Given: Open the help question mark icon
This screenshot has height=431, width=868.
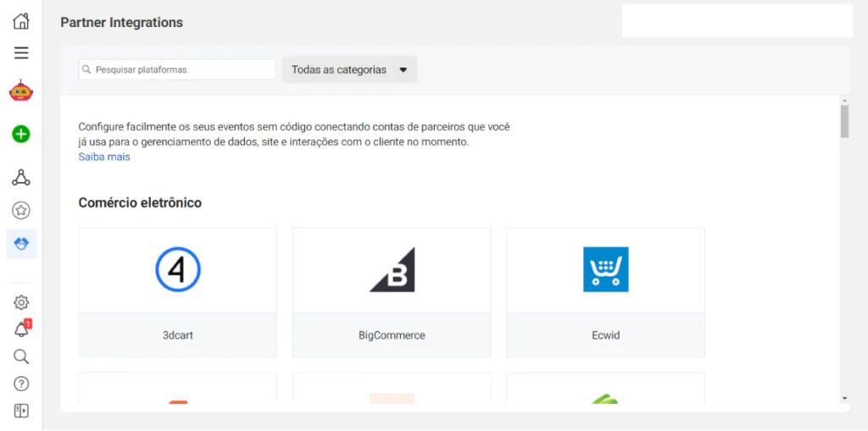Looking at the screenshot, I should (21, 384).
